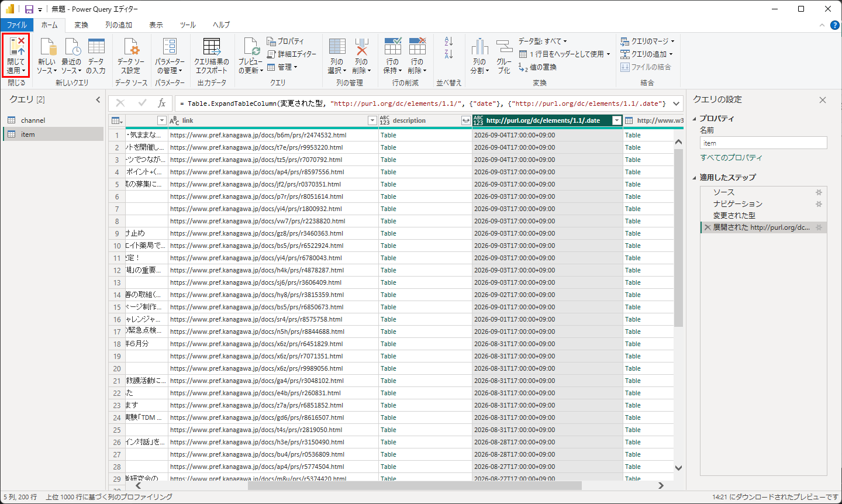The width and height of the screenshot is (842, 504).
Task: Open the データ型: すべて dropdown
Action: point(543,42)
